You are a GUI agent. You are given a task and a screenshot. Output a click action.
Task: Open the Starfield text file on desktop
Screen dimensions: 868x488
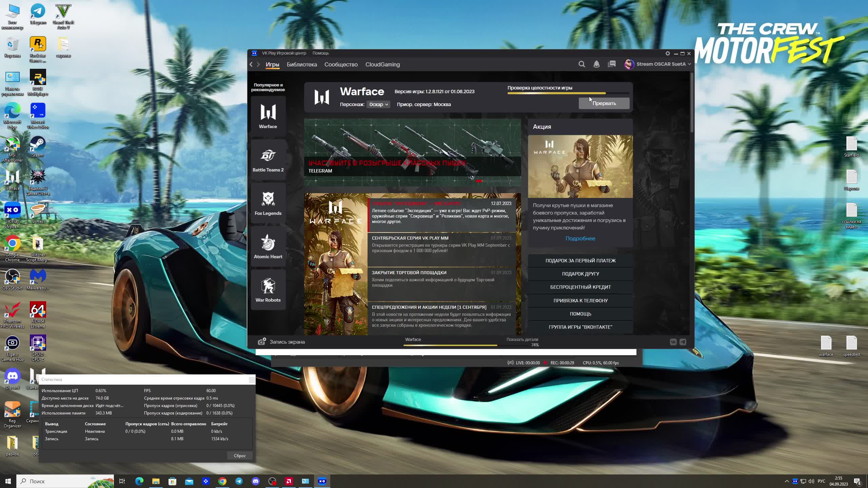pyautogui.click(x=851, y=146)
